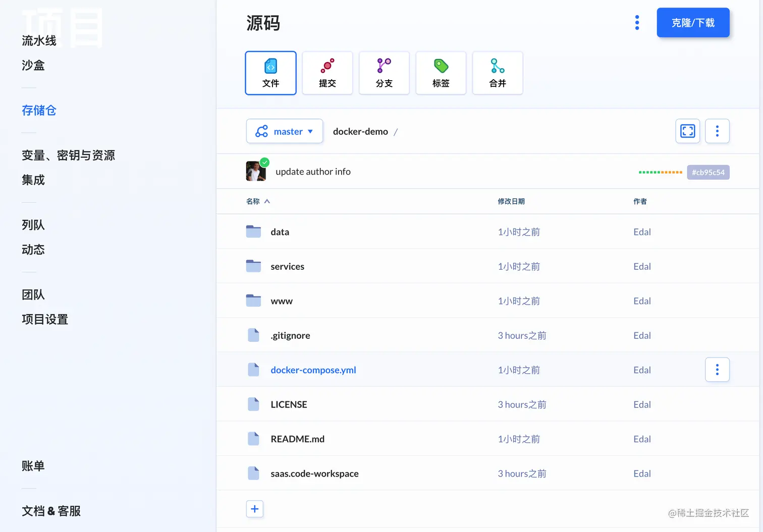Image resolution: width=763 pixels, height=532 pixels.
Task: Click the docker-compose.yml file icon
Action: coord(253,370)
